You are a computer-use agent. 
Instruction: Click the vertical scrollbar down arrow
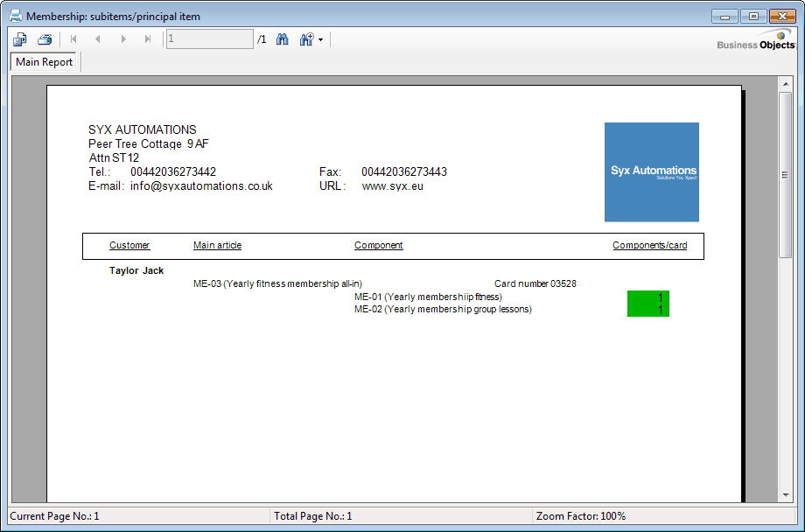pyautogui.click(x=785, y=495)
